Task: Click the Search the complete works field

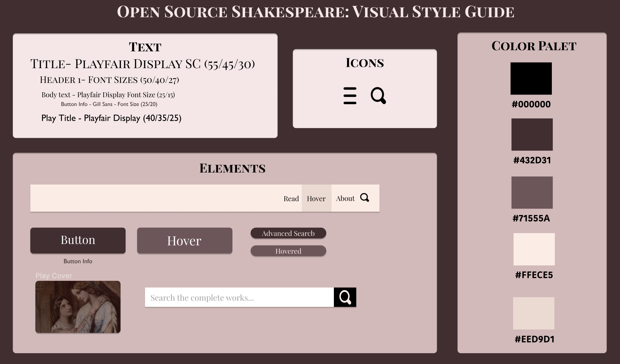Action: click(239, 297)
